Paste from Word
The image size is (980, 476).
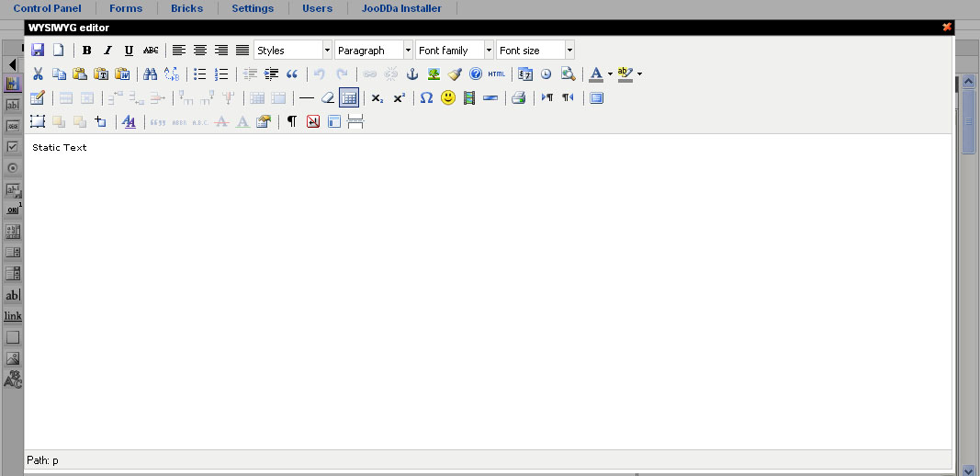click(x=122, y=74)
